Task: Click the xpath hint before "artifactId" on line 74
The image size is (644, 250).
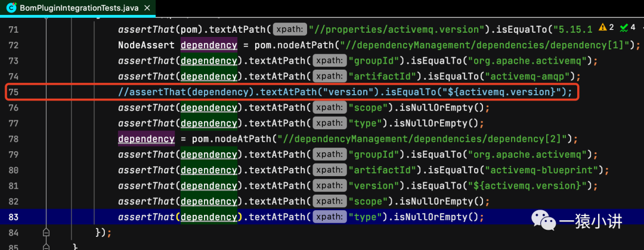Action: [x=329, y=77]
